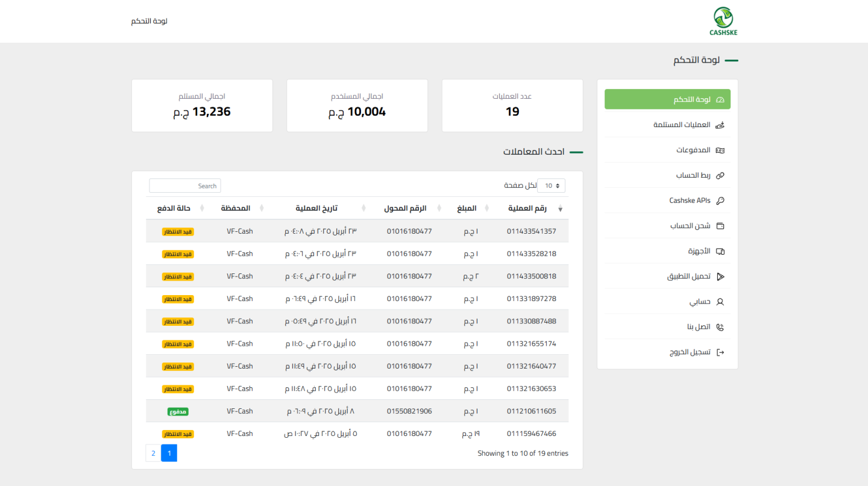Screen dimensions: 868x486
Task: Open حسابي account menu item
Action: pos(700,302)
